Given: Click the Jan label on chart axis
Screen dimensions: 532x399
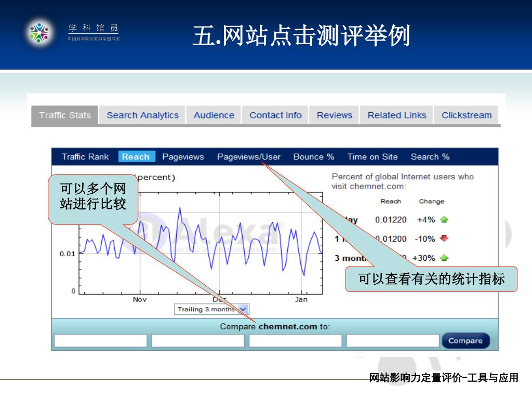Looking at the screenshot, I should pos(301,300).
